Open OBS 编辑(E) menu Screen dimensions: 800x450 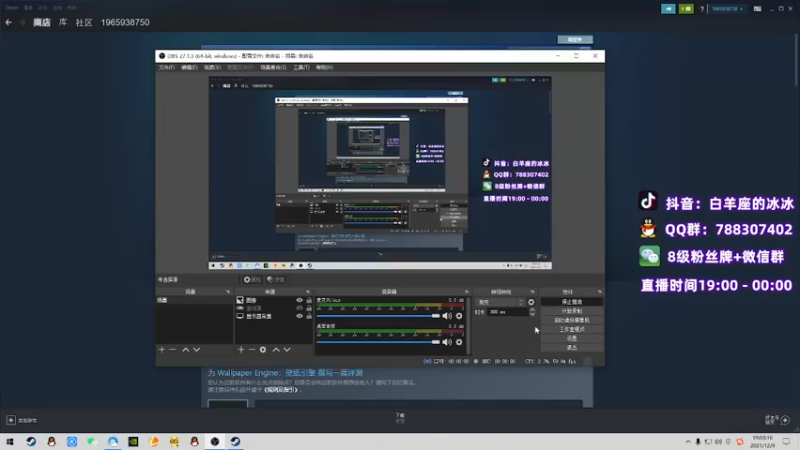pyautogui.click(x=189, y=67)
